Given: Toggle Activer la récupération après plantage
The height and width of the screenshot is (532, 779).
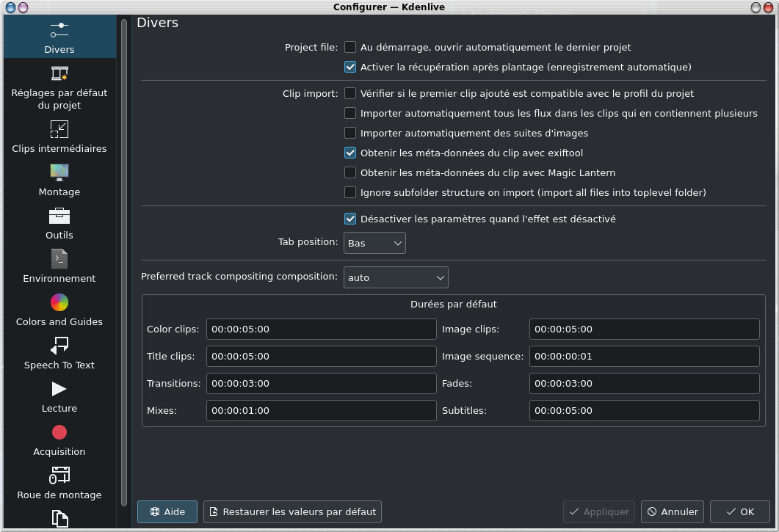Looking at the screenshot, I should [x=350, y=67].
